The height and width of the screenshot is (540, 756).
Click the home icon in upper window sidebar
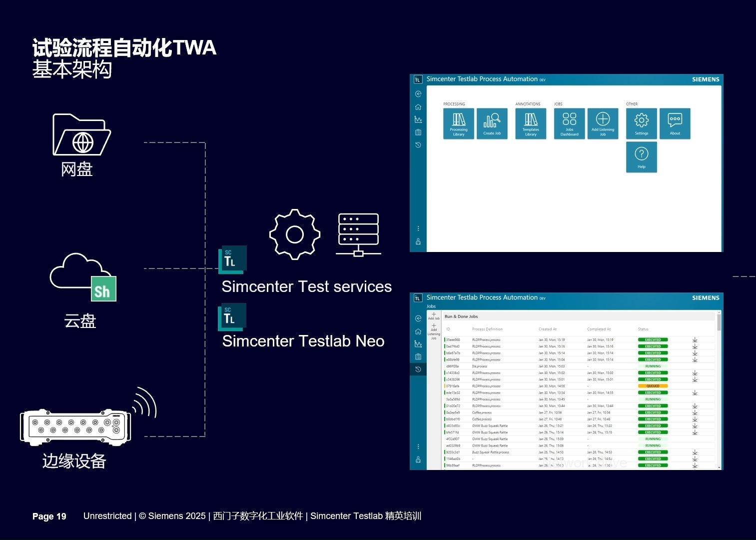[418, 107]
